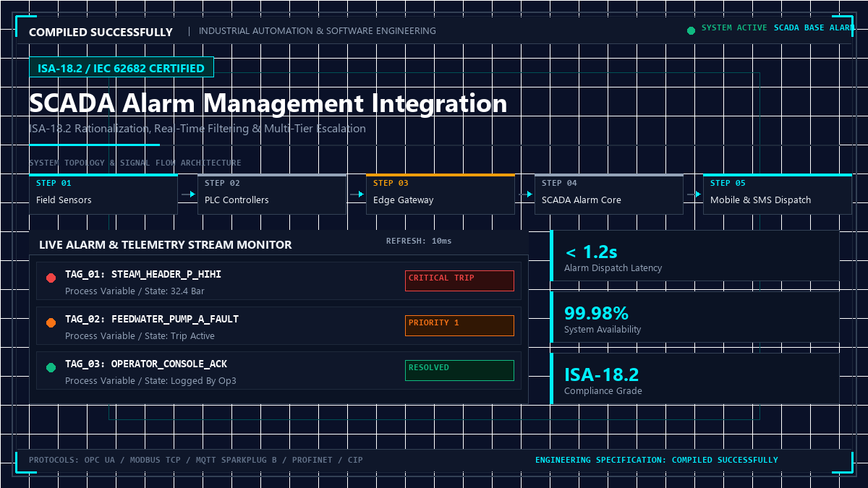Image resolution: width=868 pixels, height=488 pixels.
Task: Click the PROTOCOLS: OPC UA / MODBUS TCP footer text
Action: click(196, 460)
